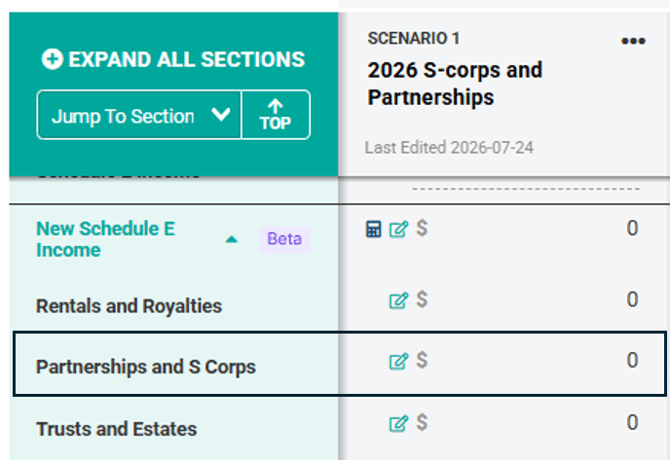Open the Jump To Section dropdown

[139, 115]
